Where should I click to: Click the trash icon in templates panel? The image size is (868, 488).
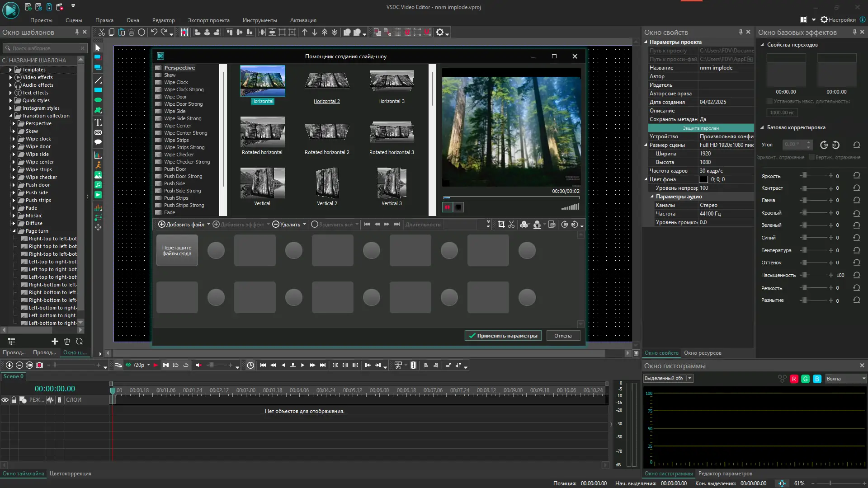pos(67,342)
